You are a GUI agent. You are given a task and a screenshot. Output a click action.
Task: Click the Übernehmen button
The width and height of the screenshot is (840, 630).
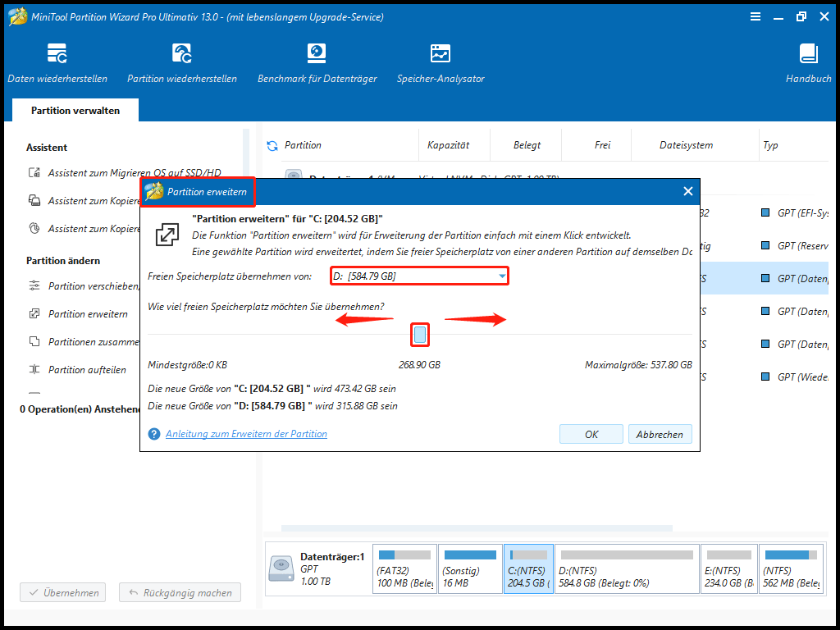tap(62, 592)
